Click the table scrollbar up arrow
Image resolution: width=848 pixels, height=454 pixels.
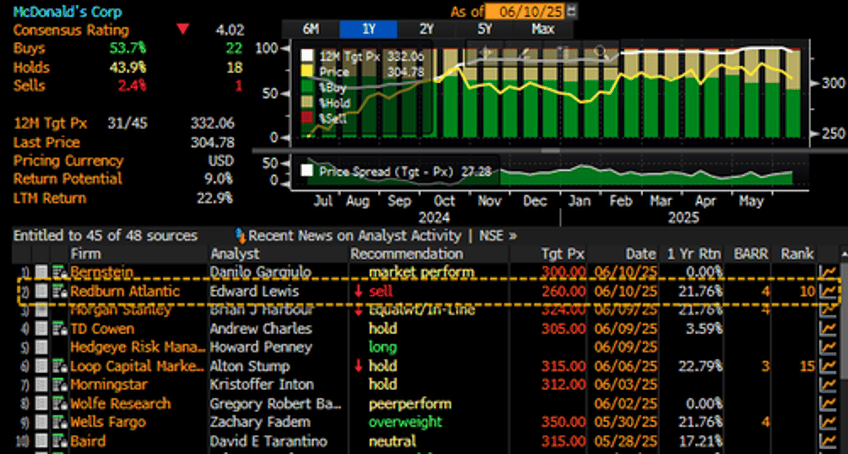tap(843, 254)
